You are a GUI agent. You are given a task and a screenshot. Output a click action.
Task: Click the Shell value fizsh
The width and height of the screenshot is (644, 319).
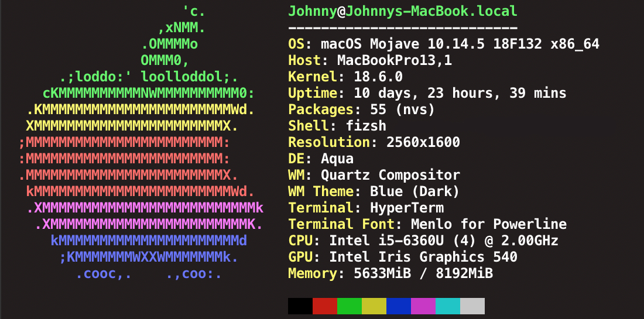(358, 126)
